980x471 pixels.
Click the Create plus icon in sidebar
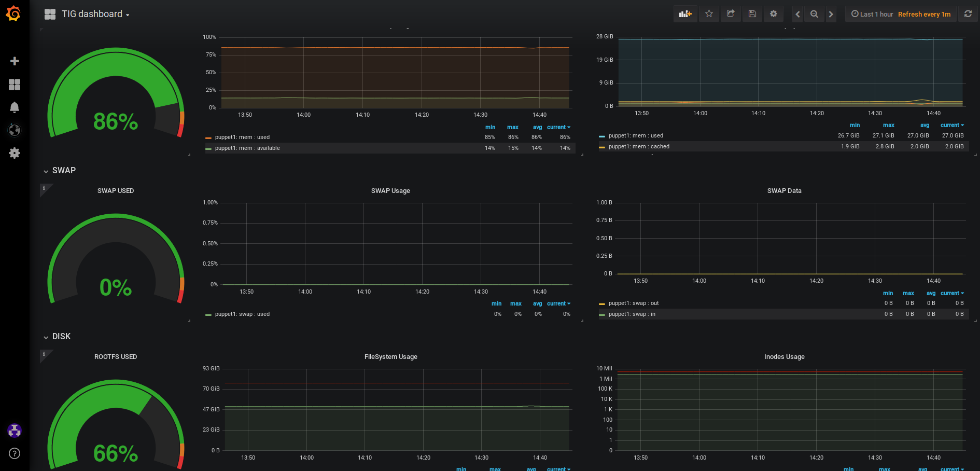pyautogui.click(x=15, y=61)
